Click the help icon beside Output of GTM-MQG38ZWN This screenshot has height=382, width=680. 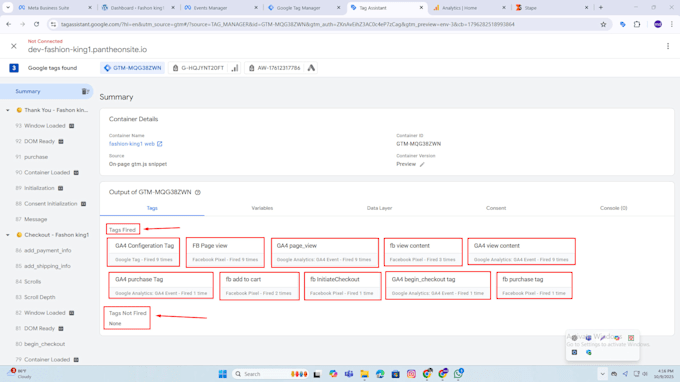point(198,193)
